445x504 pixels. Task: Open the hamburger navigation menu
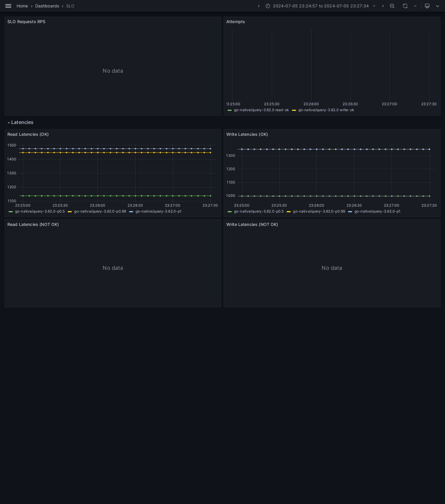(8, 6)
